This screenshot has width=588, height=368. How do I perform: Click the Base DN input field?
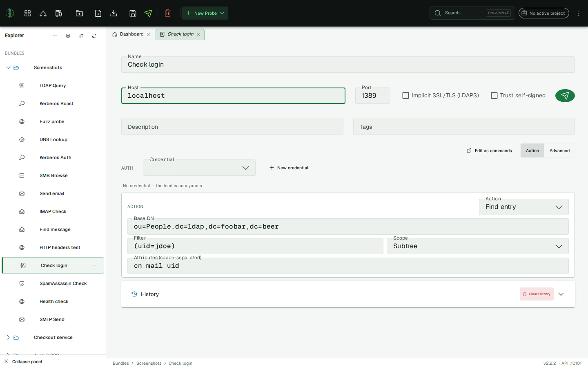tap(348, 227)
